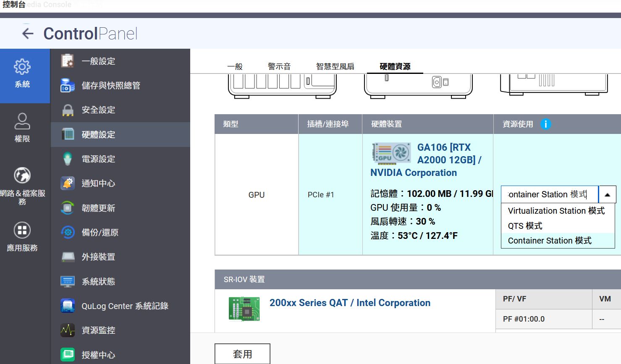Pick Container Station mode in dropdown list

pyautogui.click(x=549, y=241)
